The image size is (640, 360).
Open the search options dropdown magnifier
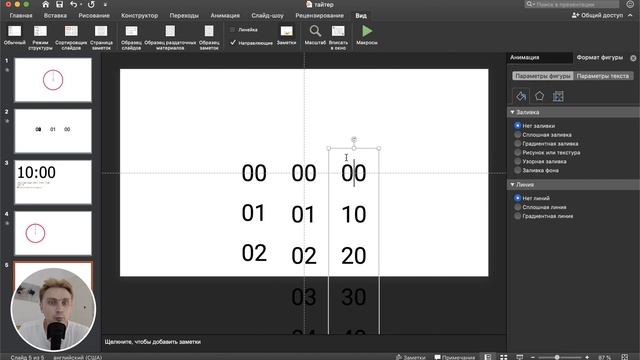tap(530, 4)
